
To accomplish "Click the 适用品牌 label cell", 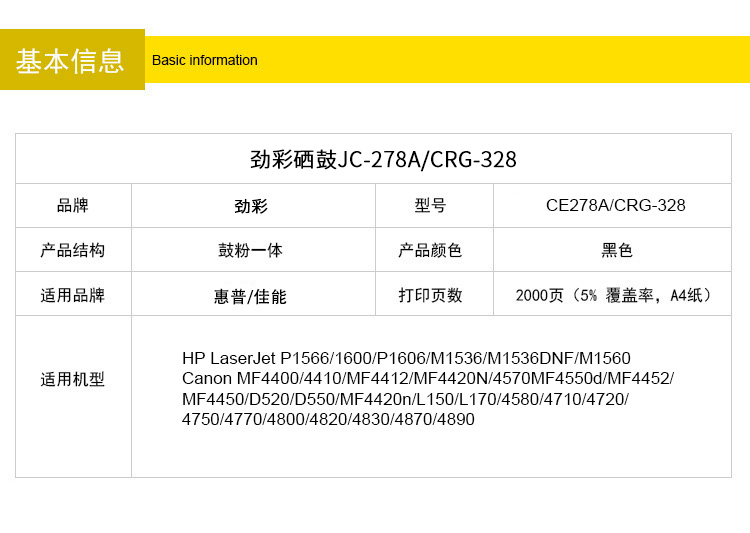I will pyautogui.click(x=73, y=296).
